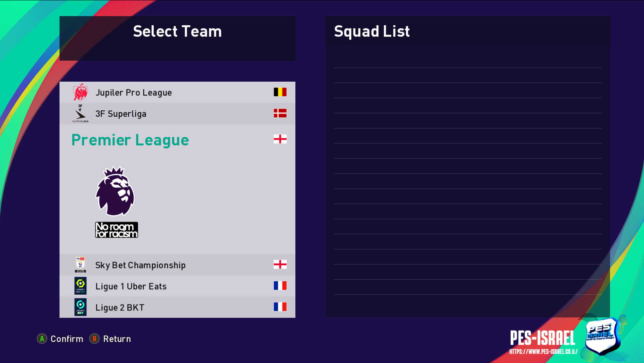Image resolution: width=644 pixels, height=363 pixels.
Task: Click the Sky Bet Championship logo
Action: (x=80, y=265)
